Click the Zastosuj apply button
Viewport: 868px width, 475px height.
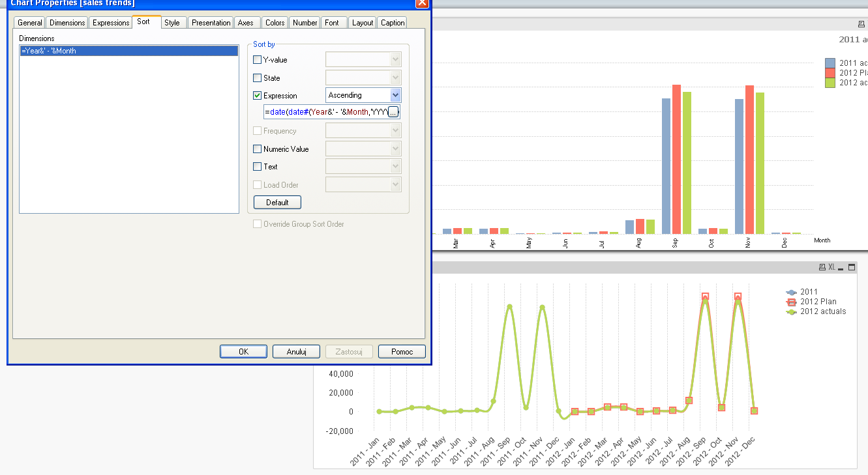point(349,352)
